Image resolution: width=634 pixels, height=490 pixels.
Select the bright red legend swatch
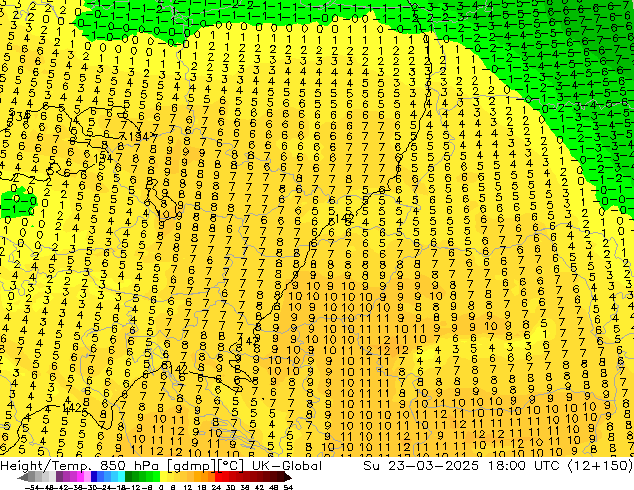pos(219,476)
